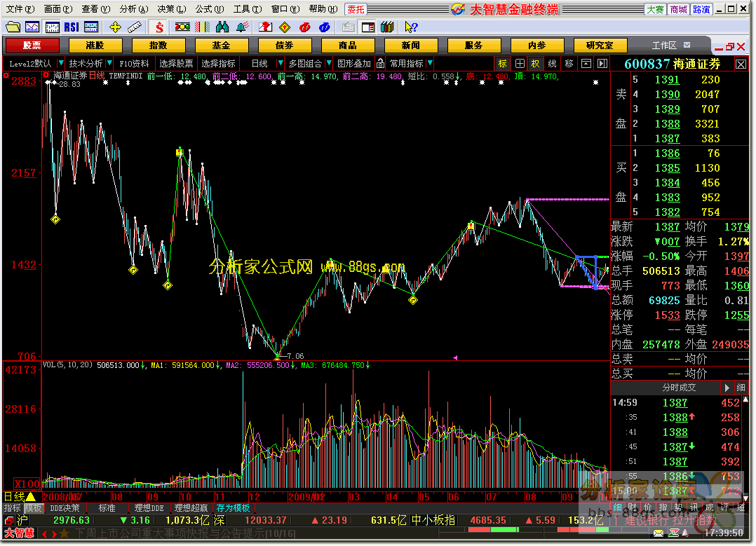Click the colored striped bars icon
Viewport: 756px width, 546px height.
(202, 27)
